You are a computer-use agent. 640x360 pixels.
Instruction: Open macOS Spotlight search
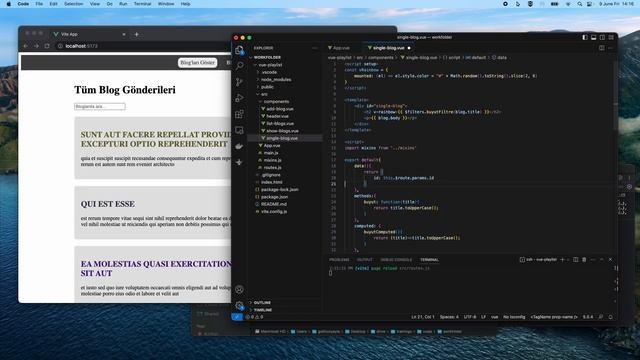pos(580,4)
